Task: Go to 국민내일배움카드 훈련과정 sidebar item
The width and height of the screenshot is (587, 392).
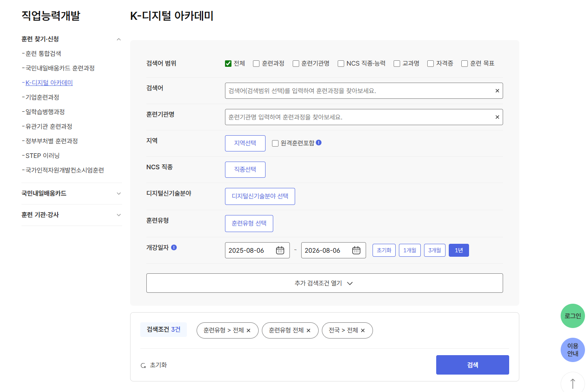Action: (60, 68)
